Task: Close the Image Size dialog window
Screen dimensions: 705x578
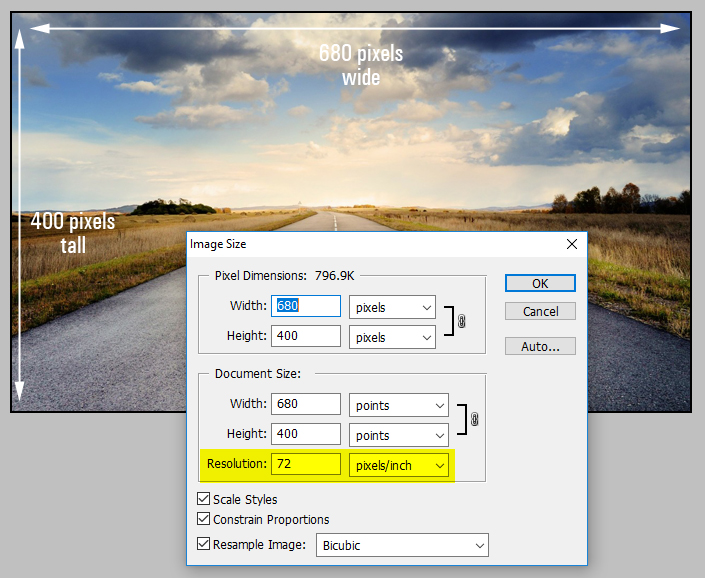Action: (x=572, y=244)
